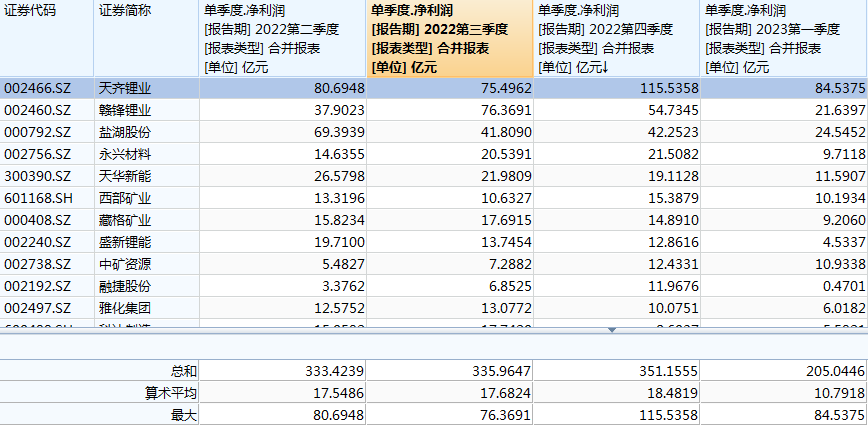Click the 2022第四季度 sorted column header

click(617, 39)
